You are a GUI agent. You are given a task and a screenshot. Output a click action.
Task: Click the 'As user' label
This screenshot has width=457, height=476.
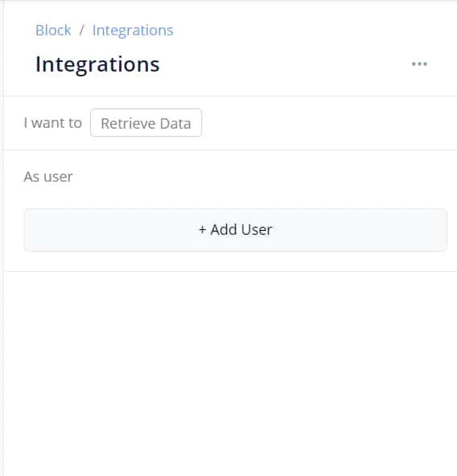[48, 177]
